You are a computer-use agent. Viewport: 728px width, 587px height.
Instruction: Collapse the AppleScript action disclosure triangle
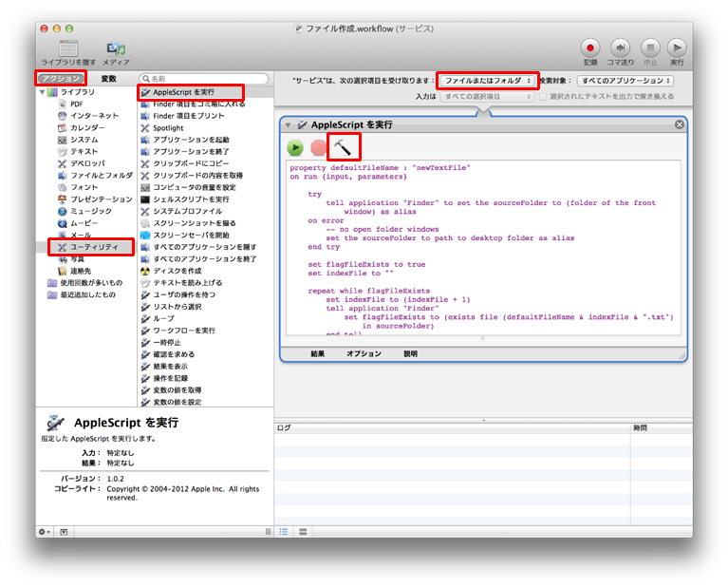288,125
